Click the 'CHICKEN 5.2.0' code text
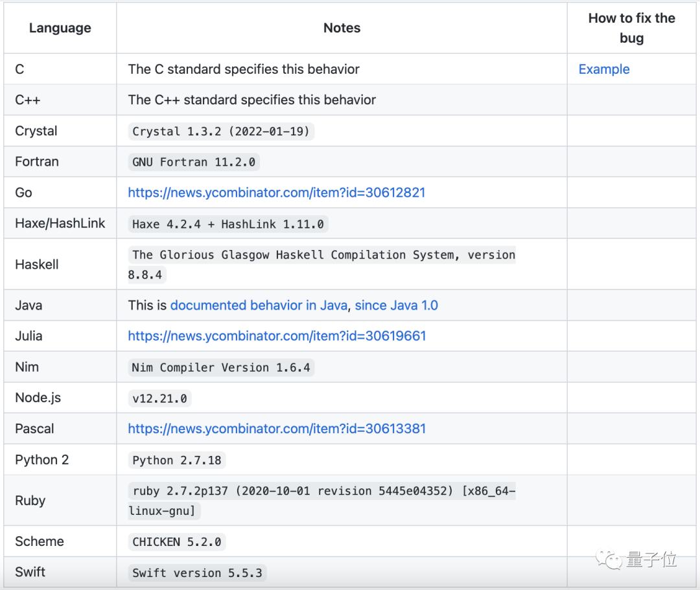 point(177,541)
